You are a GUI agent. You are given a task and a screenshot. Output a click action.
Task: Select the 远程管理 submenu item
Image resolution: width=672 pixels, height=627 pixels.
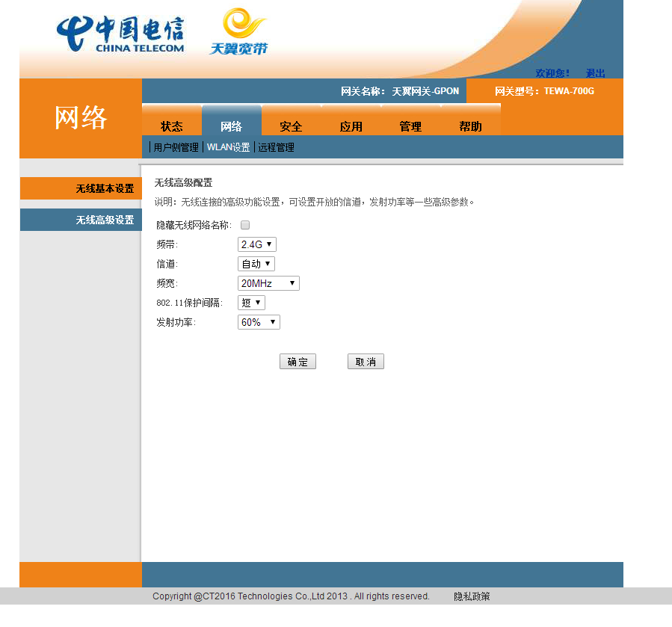tap(276, 147)
